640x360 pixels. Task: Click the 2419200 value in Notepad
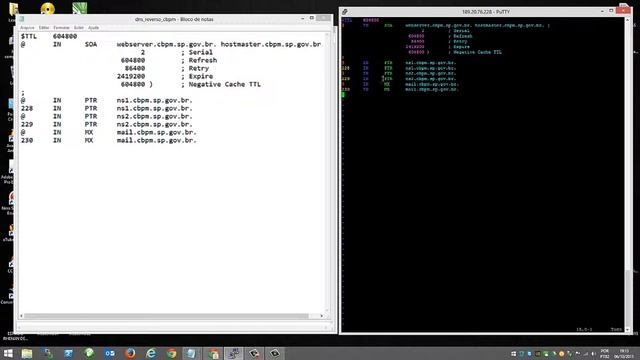coord(131,76)
